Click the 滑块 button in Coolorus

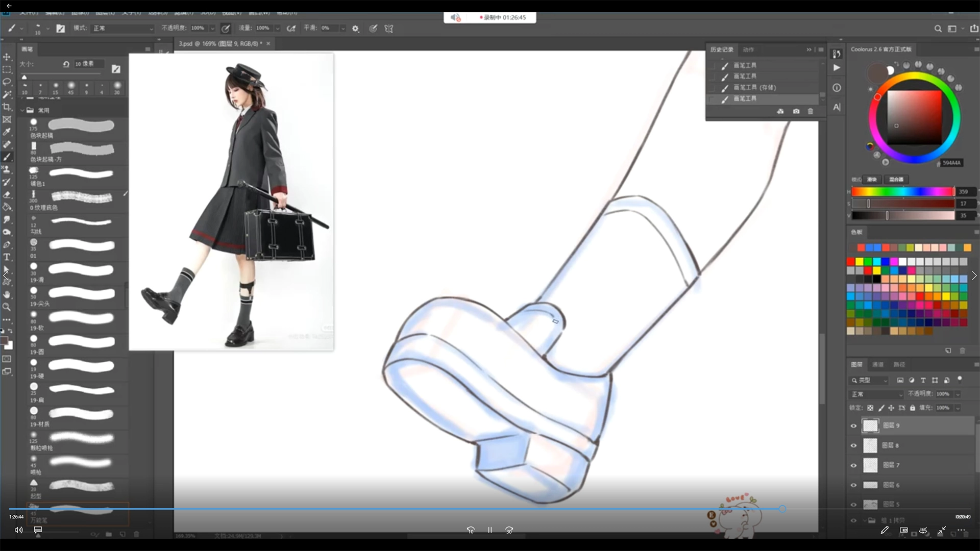click(872, 180)
